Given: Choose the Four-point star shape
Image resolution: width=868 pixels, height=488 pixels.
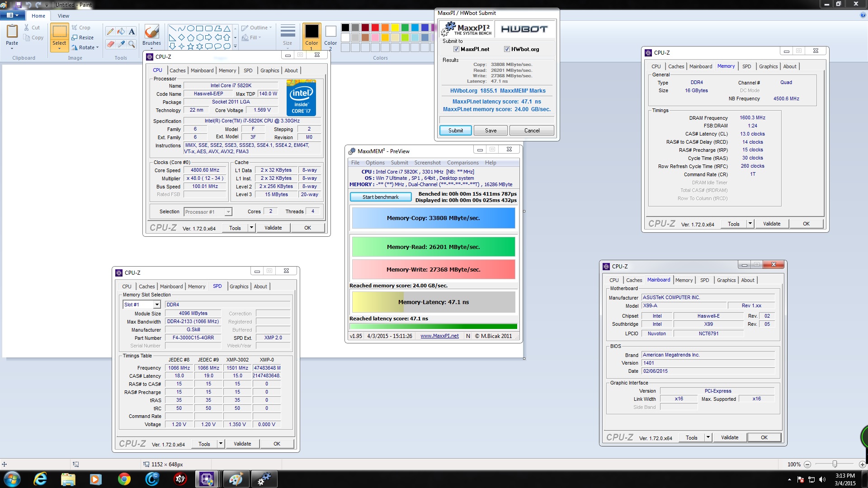Looking at the screenshot, I should click(181, 46).
